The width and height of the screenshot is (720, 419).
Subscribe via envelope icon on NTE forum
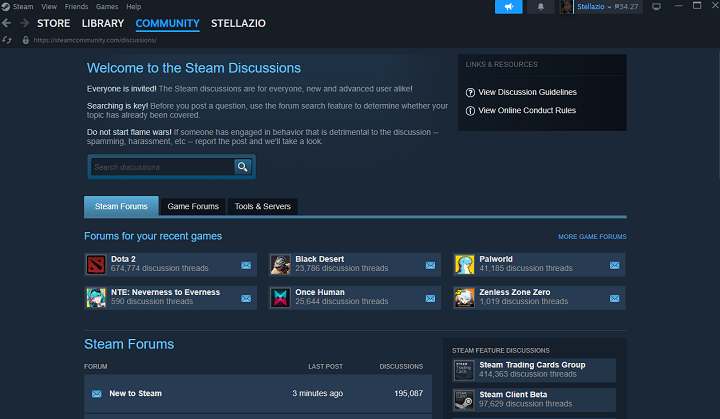(x=246, y=298)
